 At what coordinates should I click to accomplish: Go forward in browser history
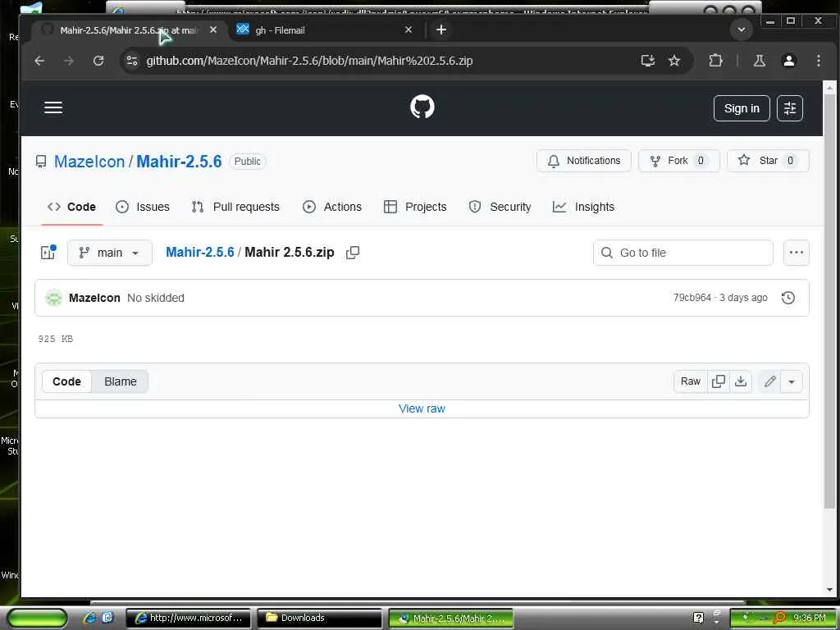tap(69, 61)
